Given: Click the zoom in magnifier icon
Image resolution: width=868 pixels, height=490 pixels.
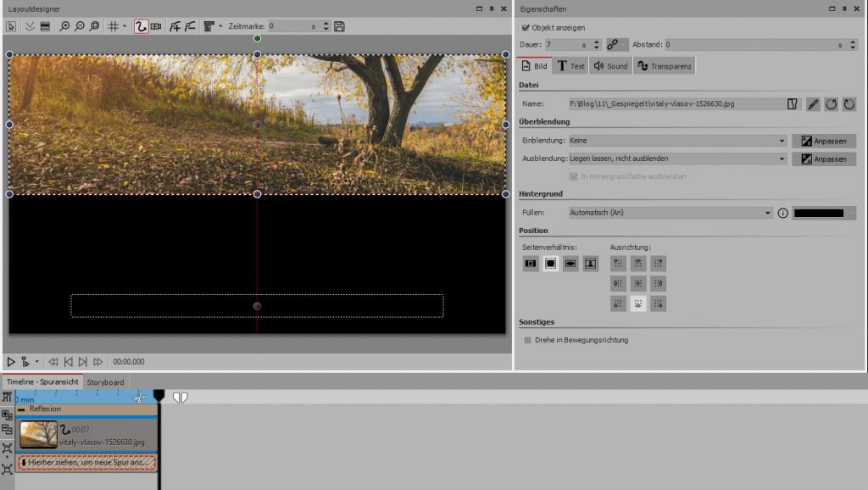Looking at the screenshot, I should (64, 26).
